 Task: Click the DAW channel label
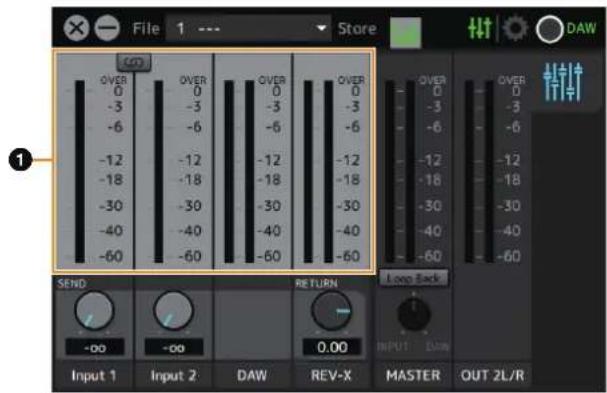[x=252, y=375]
